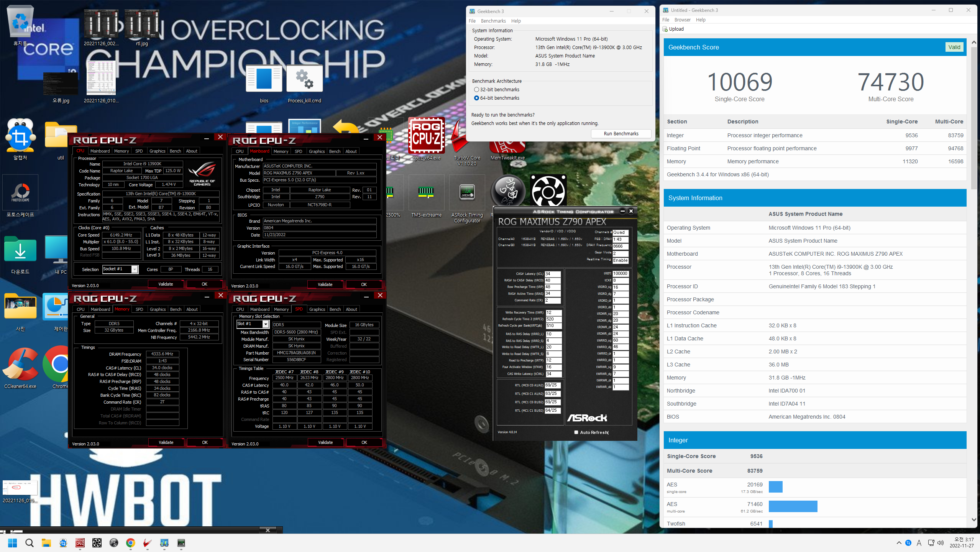Switch to the Bench tab in the top-left CPU-Z window
The width and height of the screenshot is (980, 552).
click(175, 151)
